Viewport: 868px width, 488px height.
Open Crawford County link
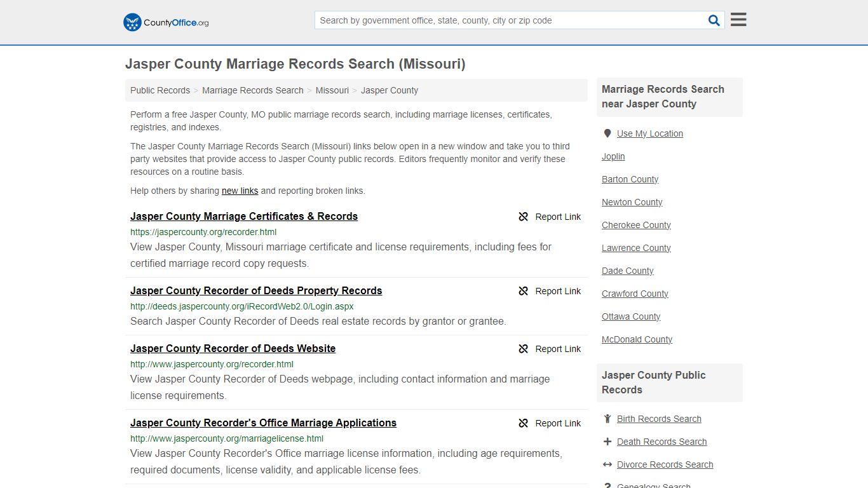coord(635,294)
